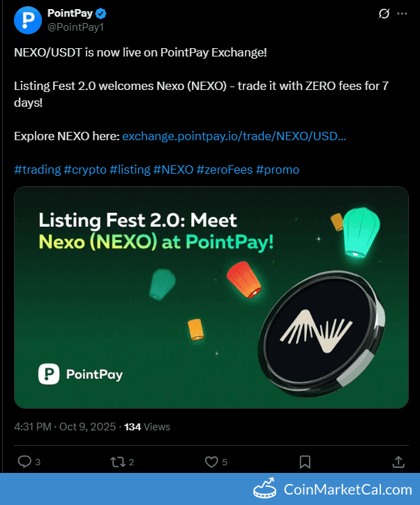Click the share post icon

coord(398,461)
